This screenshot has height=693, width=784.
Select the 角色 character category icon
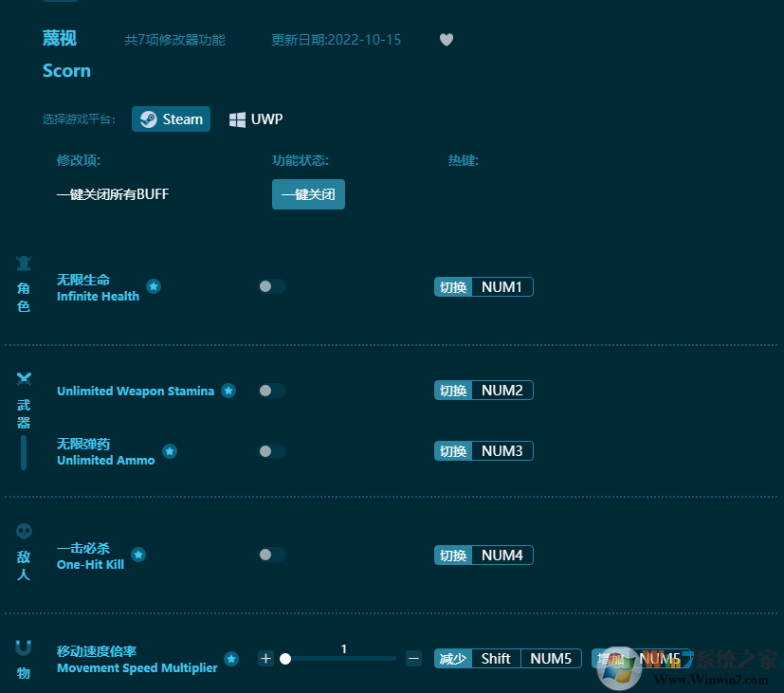(x=23, y=263)
